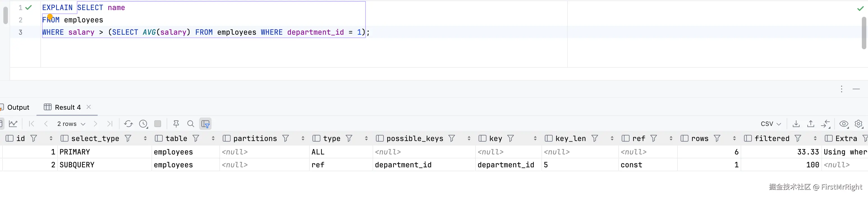Image resolution: width=868 pixels, height=197 pixels.
Task: Click the export data download icon
Action: coord(796,124)
